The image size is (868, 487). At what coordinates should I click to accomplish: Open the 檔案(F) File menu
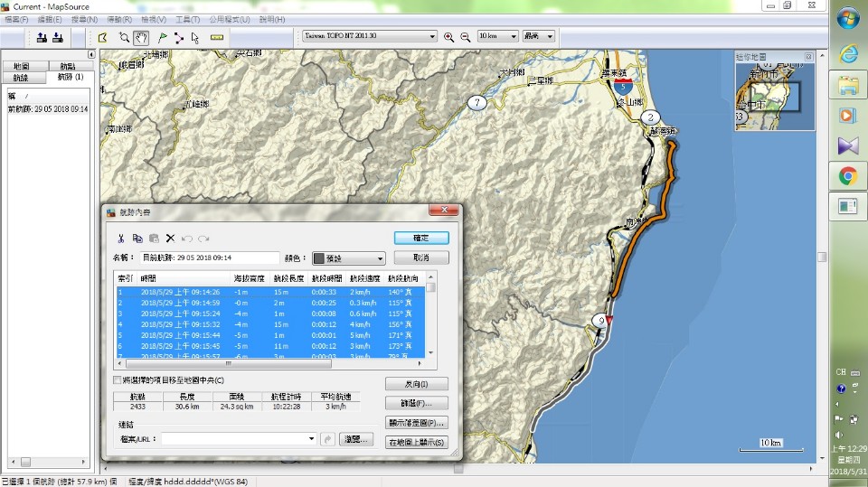point(16,19)
